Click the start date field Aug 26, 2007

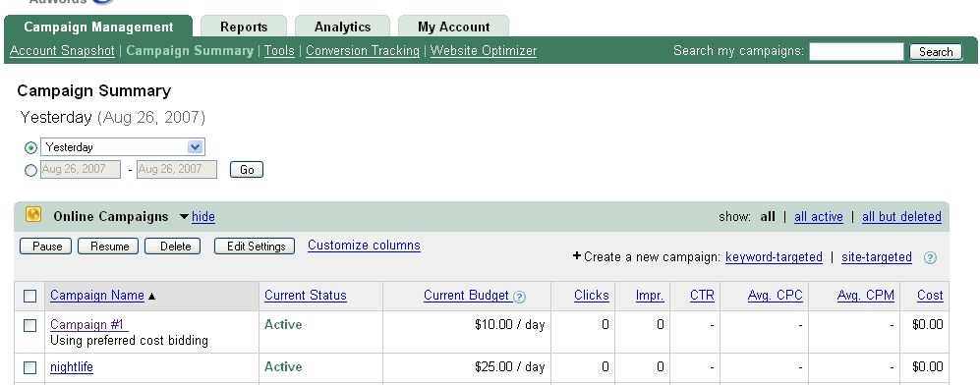81,169
